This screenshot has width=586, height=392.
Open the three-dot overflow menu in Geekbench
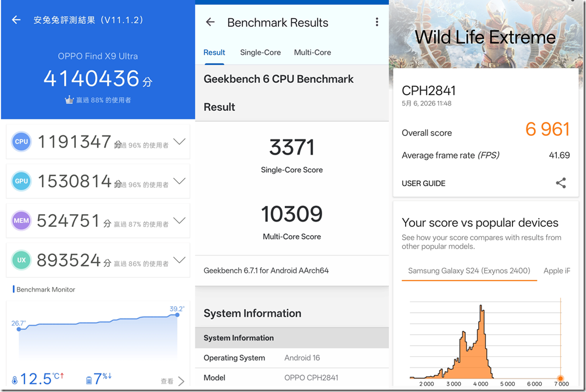pos(376,22)
